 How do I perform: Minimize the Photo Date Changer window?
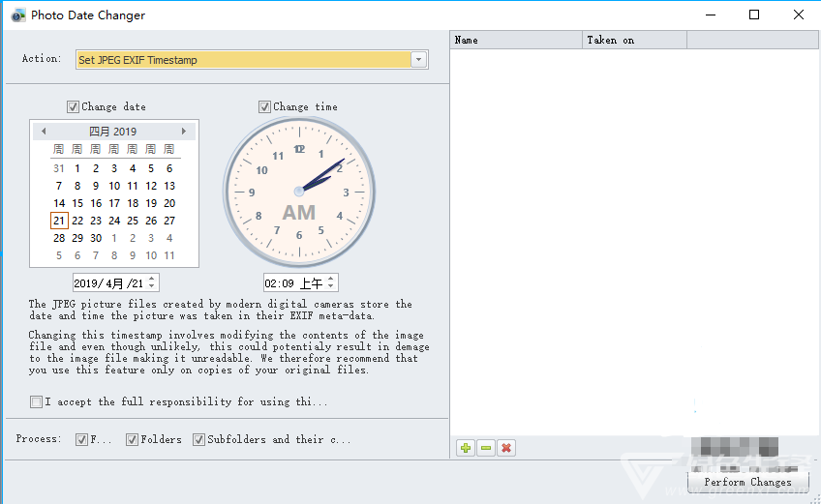pos(711,15)
